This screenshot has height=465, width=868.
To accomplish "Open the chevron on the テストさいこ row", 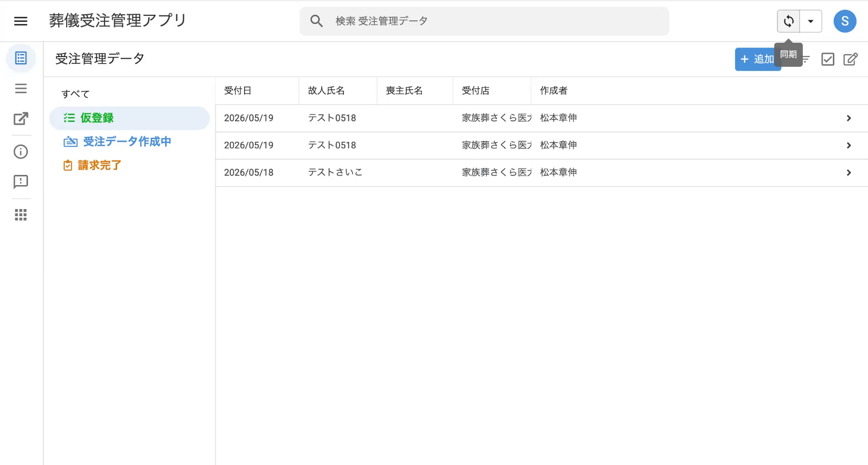I will (849, 173).
